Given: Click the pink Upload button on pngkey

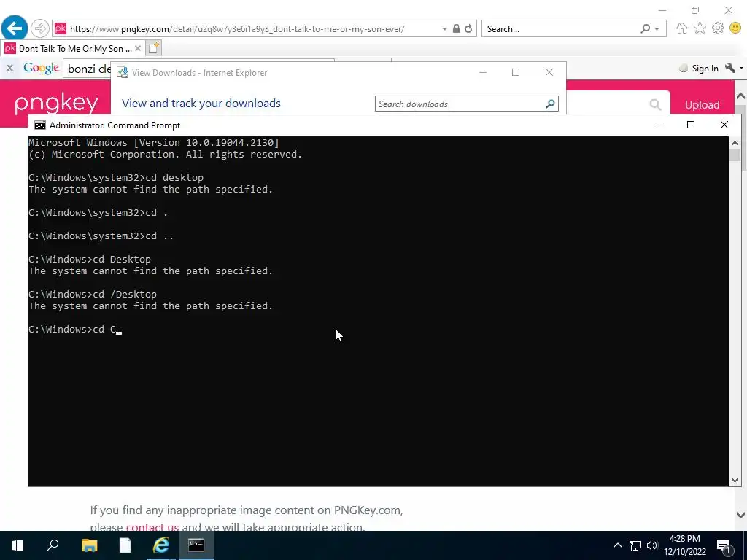Looking at the screenshot, I should click(702, 105).
